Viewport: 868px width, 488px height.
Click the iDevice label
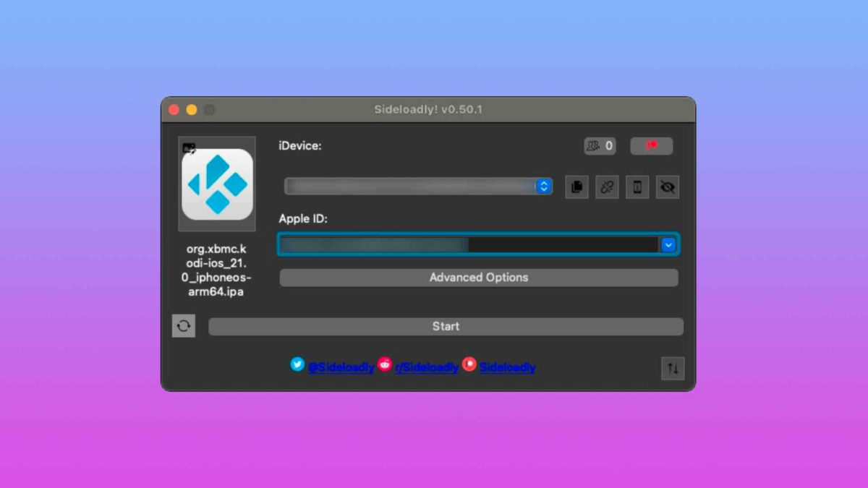[x=300, y=146]
